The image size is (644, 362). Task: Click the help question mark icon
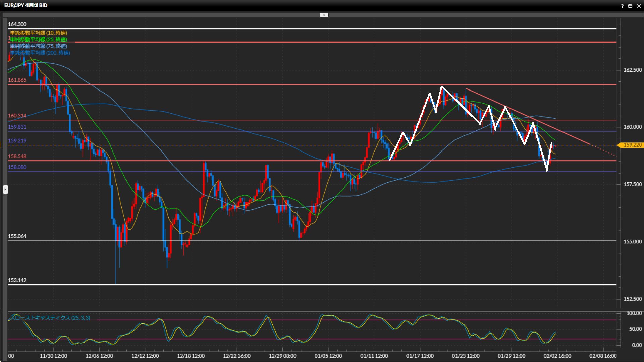(x=622, y=6)
